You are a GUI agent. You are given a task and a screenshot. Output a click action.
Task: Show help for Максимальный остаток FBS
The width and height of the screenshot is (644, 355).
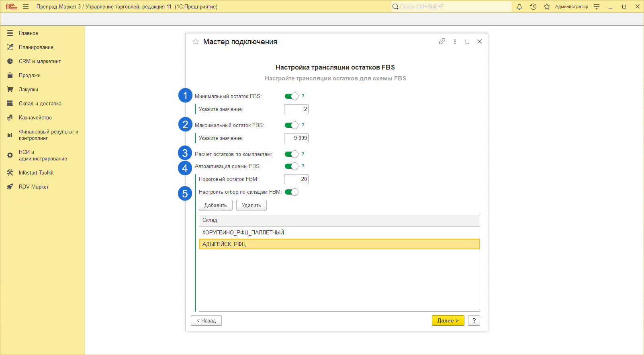(x=303, y=125)
